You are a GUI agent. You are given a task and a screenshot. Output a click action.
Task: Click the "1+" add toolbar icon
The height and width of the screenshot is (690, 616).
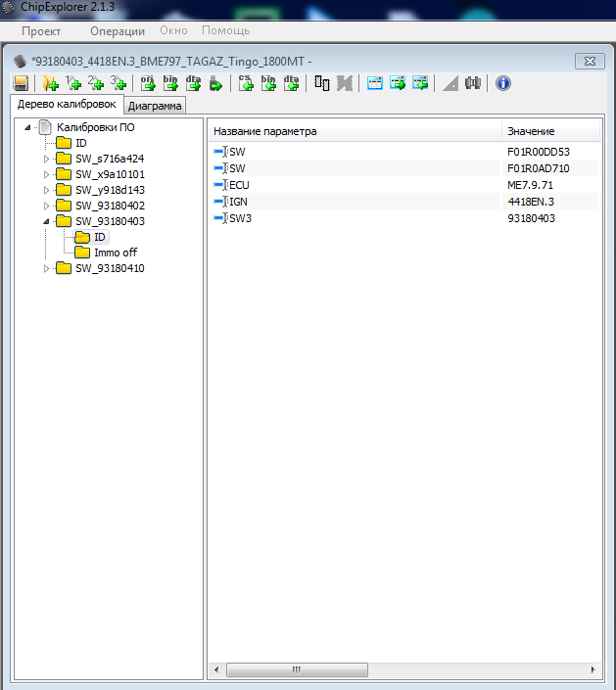click(x=71, y=84)
